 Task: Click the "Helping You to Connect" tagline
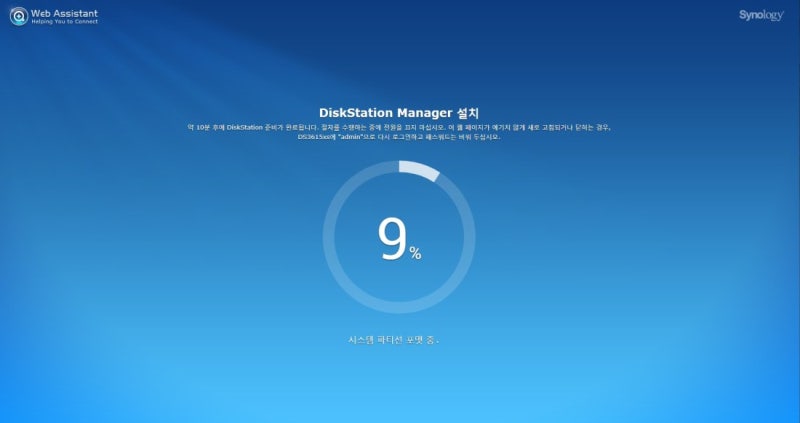coord(65,22)
